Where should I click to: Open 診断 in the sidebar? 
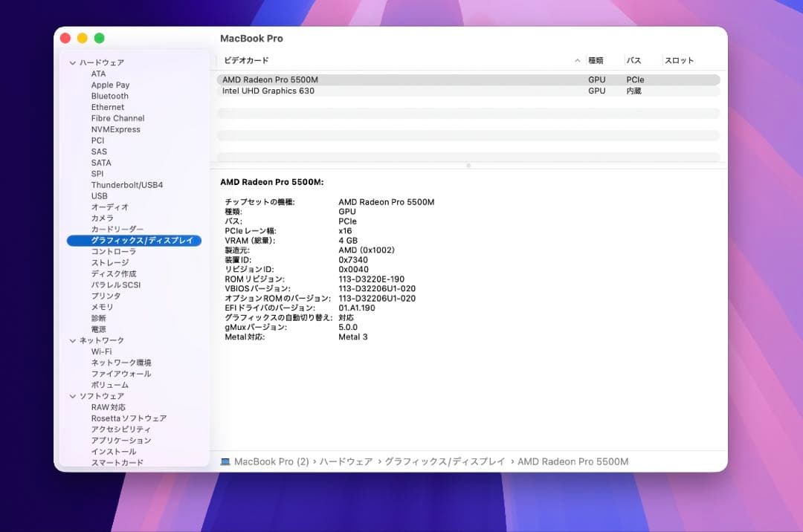[x=98, y=318]
